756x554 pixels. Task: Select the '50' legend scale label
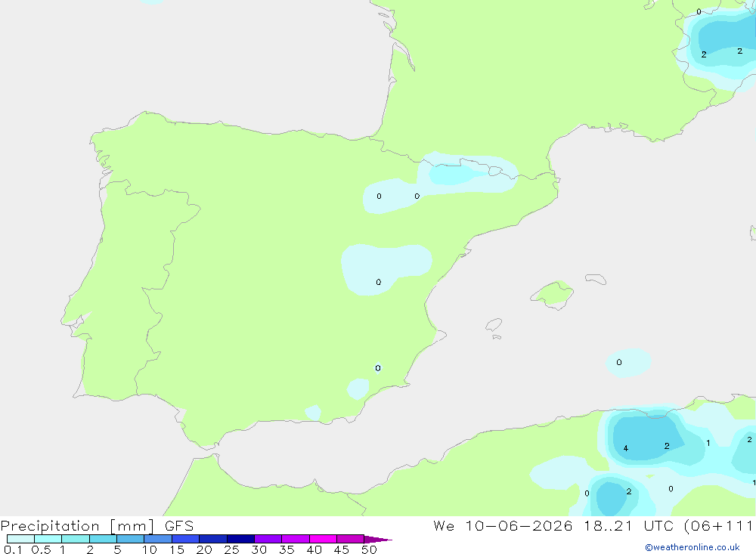click(x=369, y=549)
